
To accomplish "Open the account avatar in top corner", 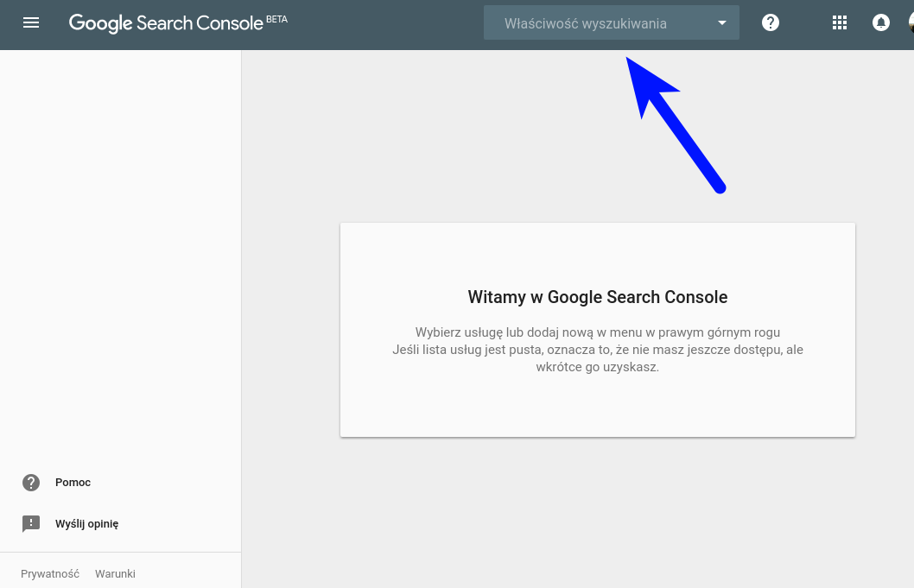I will [910, 23].
